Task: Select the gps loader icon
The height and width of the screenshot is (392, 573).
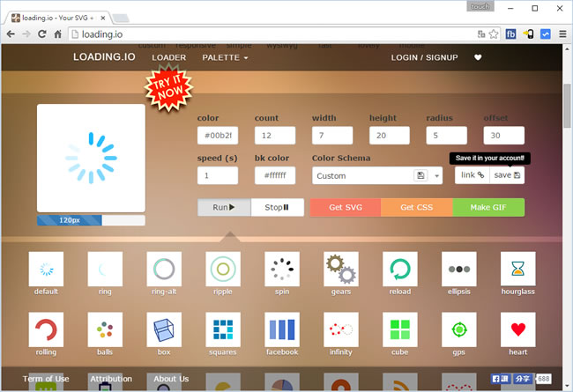Action: tap(459, 329)
